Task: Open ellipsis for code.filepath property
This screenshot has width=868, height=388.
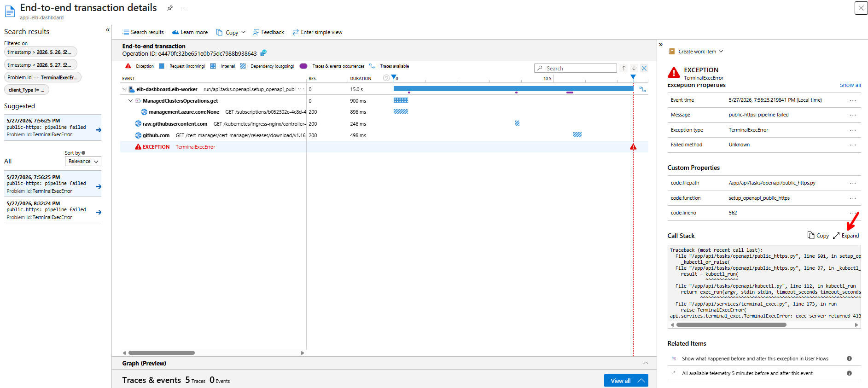Action: pyautogui.click(x=853, y=183)
